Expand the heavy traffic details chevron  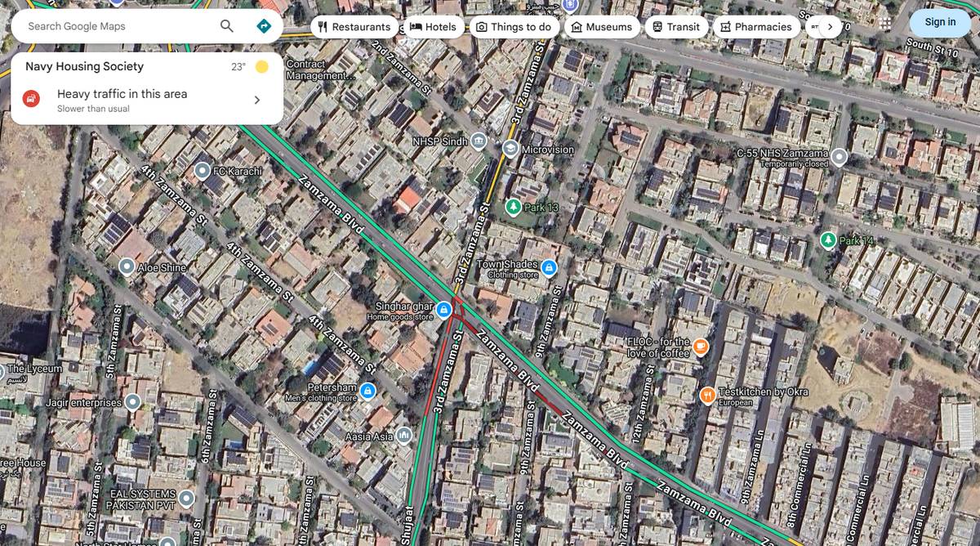[256, 100]
